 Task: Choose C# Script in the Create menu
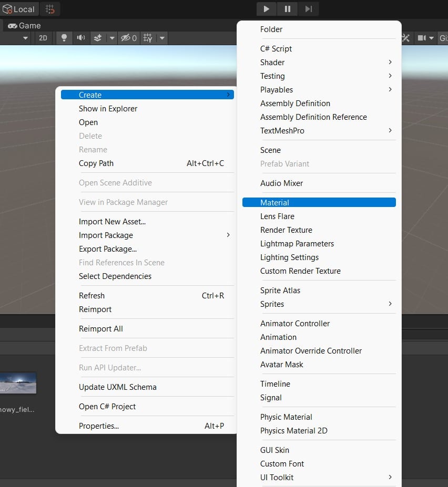[x=276, y=49]
